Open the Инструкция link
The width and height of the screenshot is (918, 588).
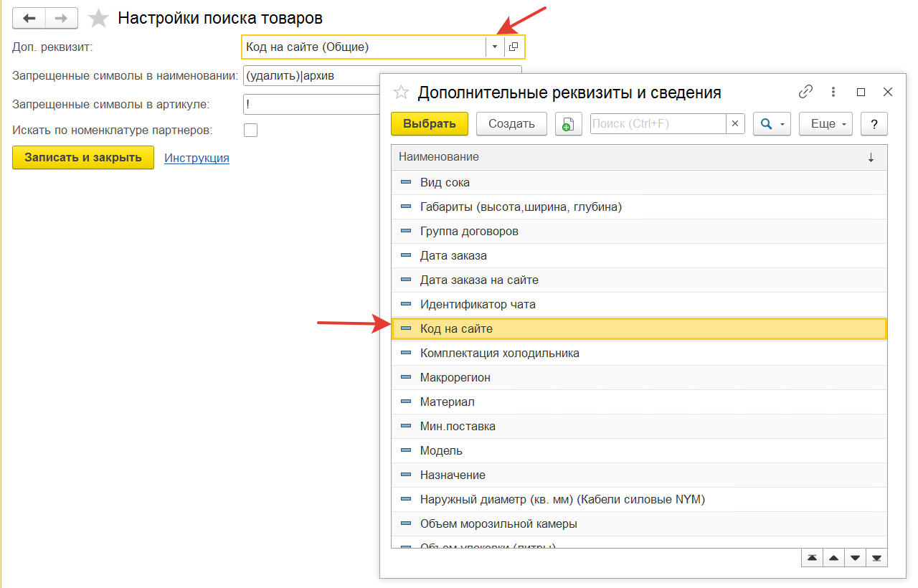tap(197, 158)
